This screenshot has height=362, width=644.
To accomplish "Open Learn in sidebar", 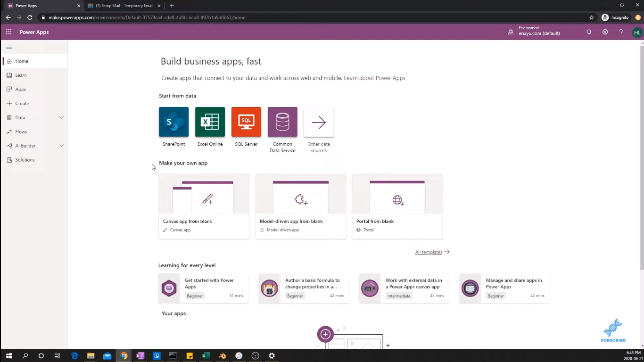I will pyautogui.click(x=34, y=75).
